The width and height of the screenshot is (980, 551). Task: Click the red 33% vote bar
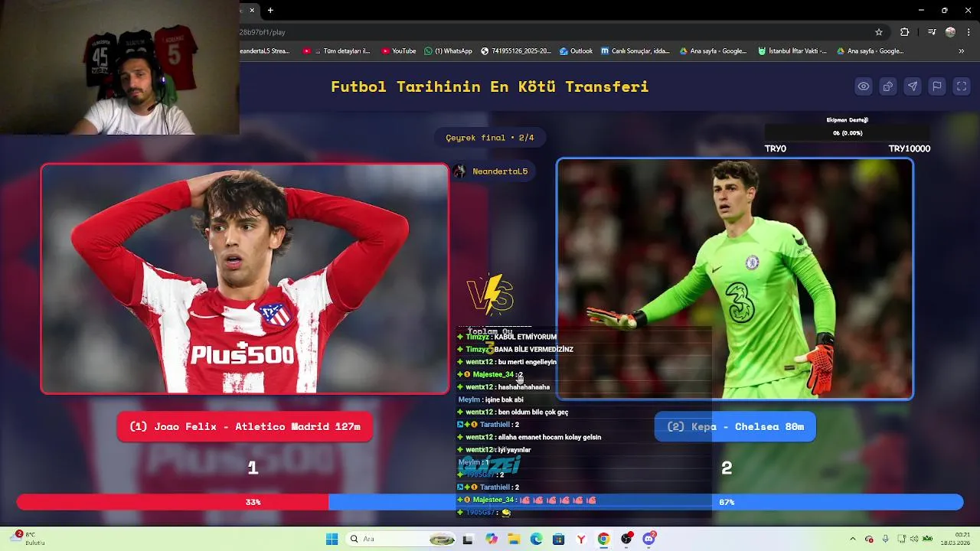pos(172,502)
